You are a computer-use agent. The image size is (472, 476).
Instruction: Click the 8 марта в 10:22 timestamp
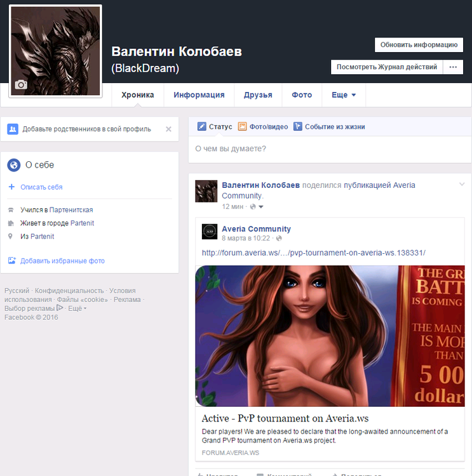pyautogui.click(x=246, y=238)
